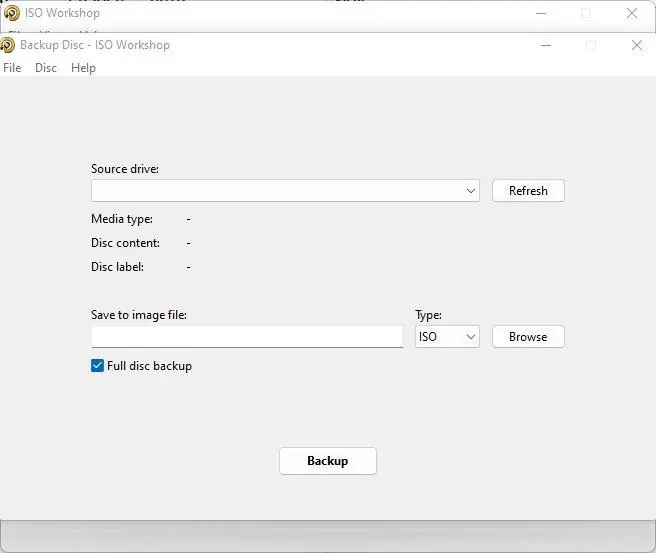Start the Backup button
656x553 pixels.
click(328, 461)
